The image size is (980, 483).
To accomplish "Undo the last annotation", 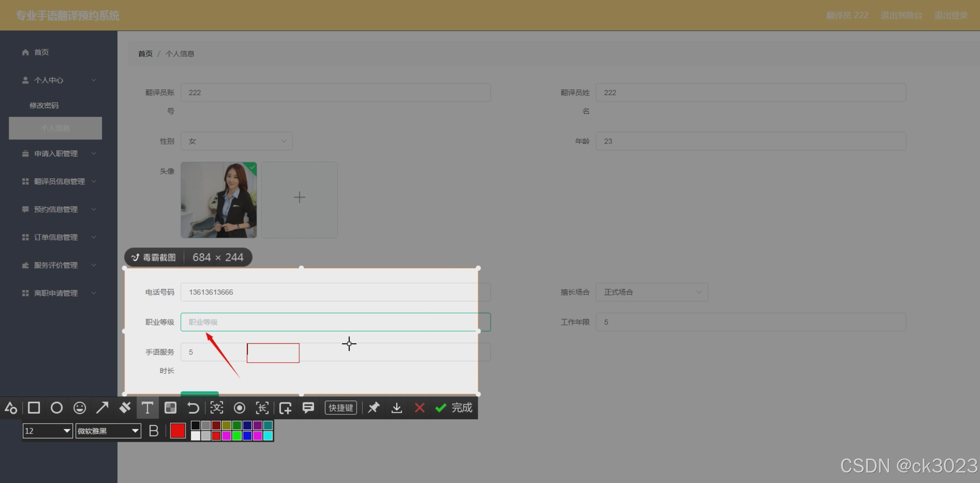I will point(193,408).
